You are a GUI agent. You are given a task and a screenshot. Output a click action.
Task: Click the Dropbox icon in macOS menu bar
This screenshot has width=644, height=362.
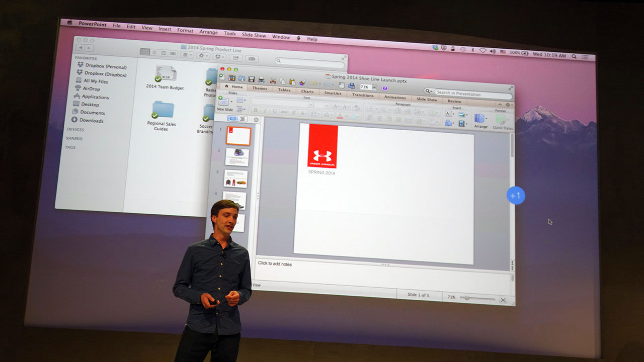435,47
